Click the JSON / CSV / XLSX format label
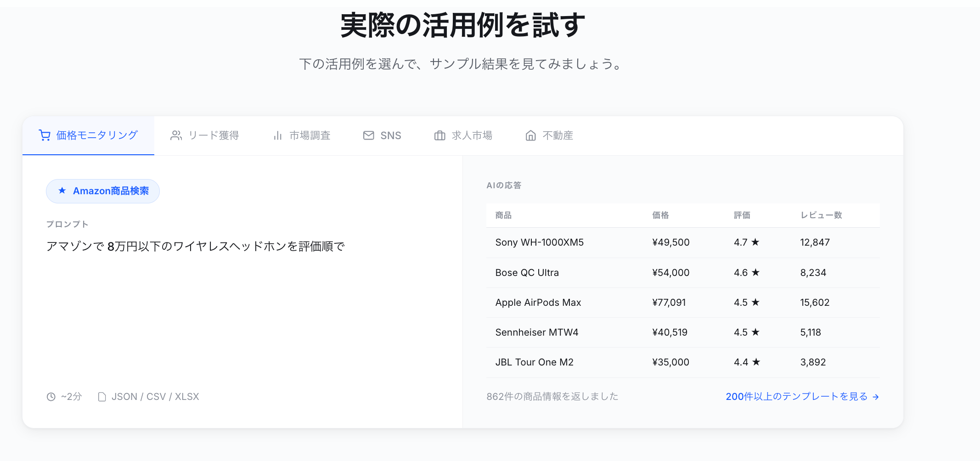This screenshot has width=980, height=461. pos(155,397)
